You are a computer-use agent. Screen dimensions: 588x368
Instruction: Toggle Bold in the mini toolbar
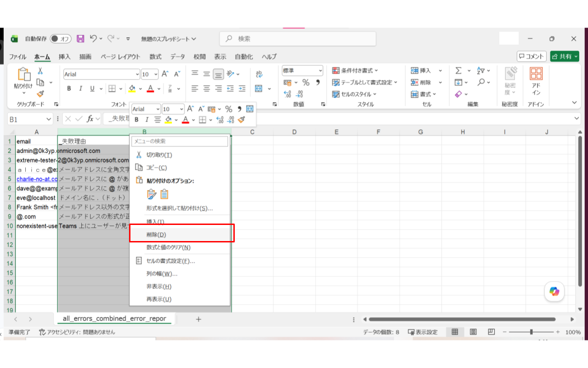[x=136, y=120]
